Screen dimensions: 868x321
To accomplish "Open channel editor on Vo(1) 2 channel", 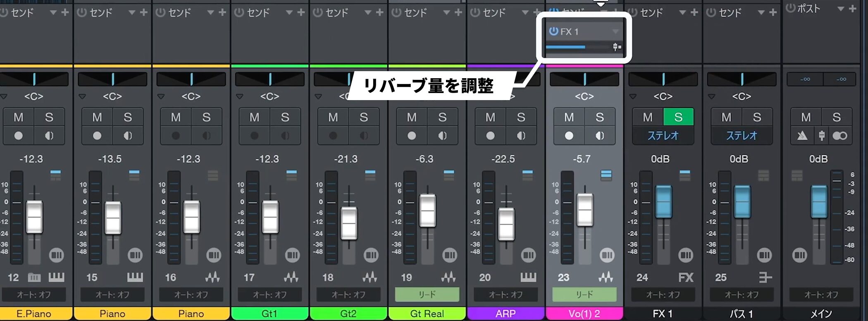I will [607, 255].
